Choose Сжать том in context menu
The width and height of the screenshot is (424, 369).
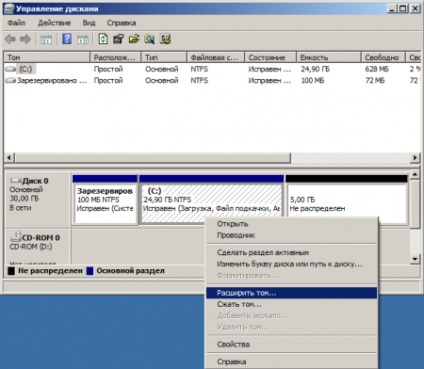point(292,304)
